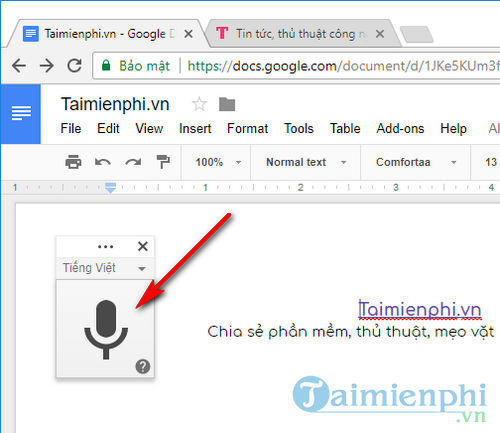Click the Undo arrow icon
The width and height of the screenshot is (500, 433).
(x=103, y=162)
